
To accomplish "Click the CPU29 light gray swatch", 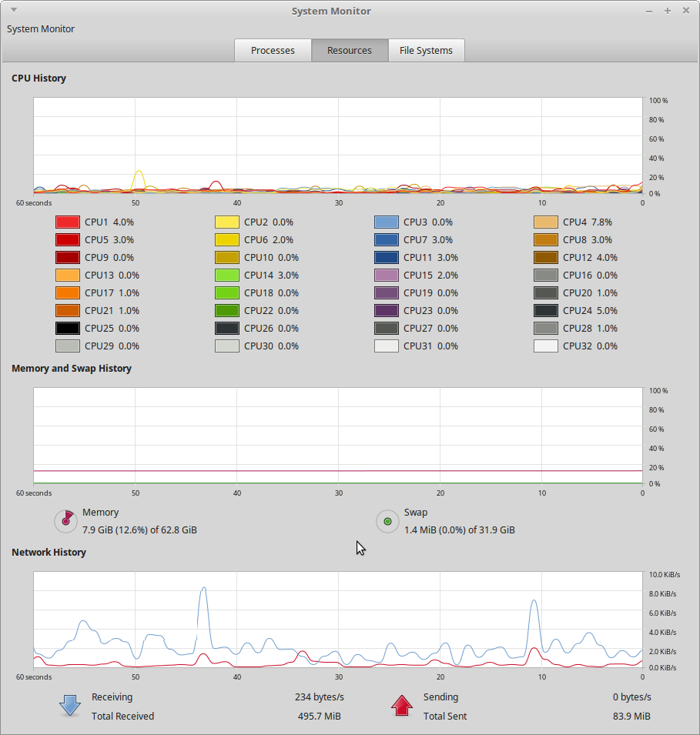I will tap(68, 346).
